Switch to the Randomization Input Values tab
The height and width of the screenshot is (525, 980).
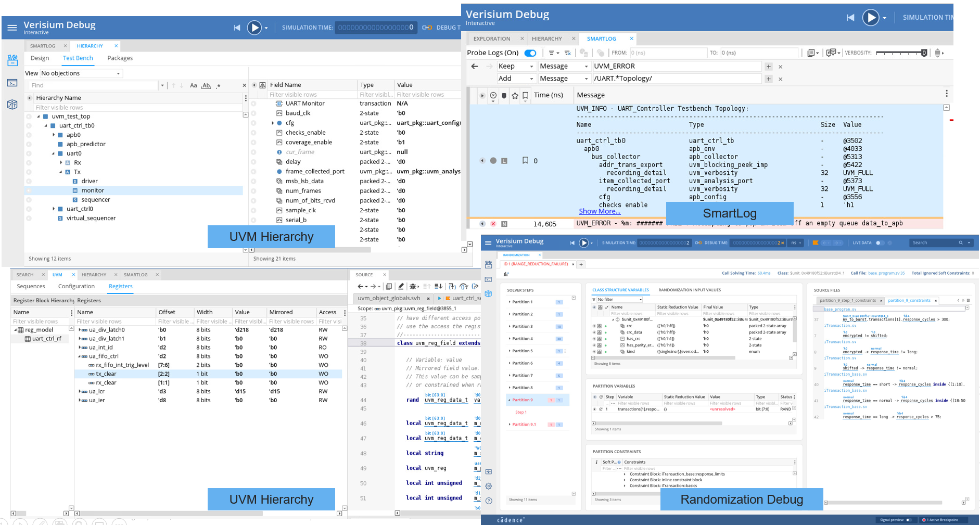(x=689, y=290)
